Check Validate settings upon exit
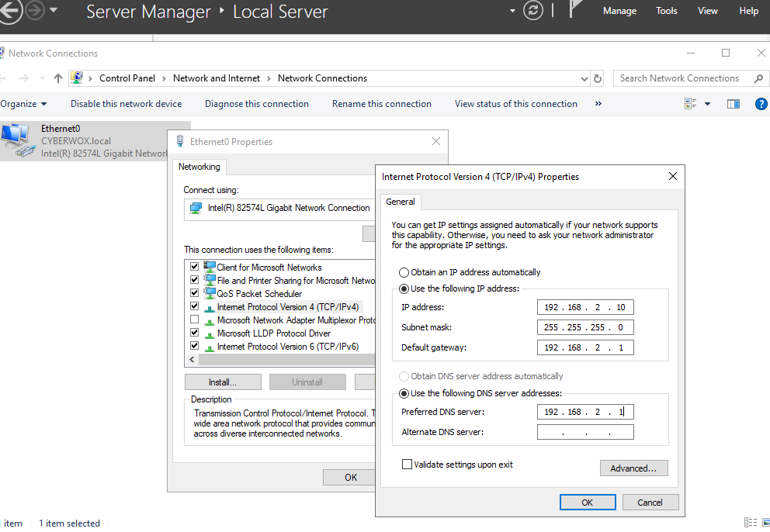 407,465
